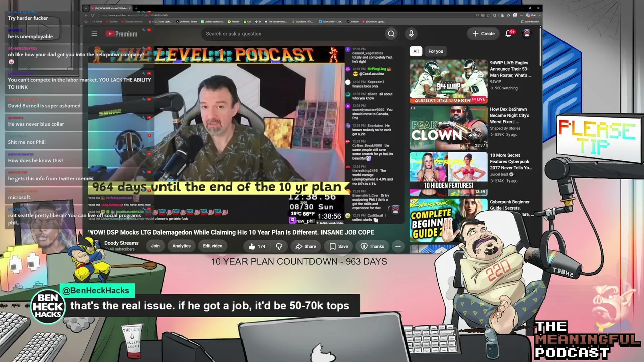
Task: Open the Channel dashboard bookmark
Action: click(x=132, y=22)
